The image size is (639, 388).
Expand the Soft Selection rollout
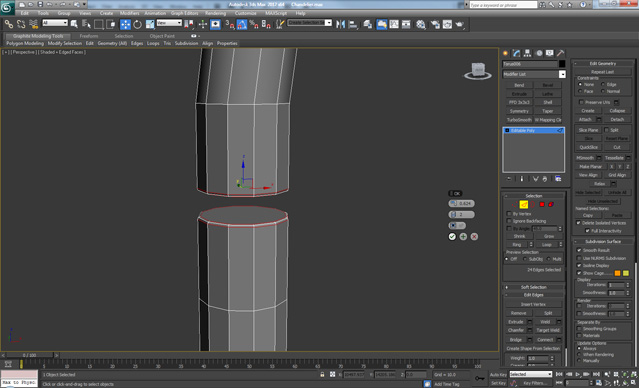pyautogui.click(x=533, y=287)
